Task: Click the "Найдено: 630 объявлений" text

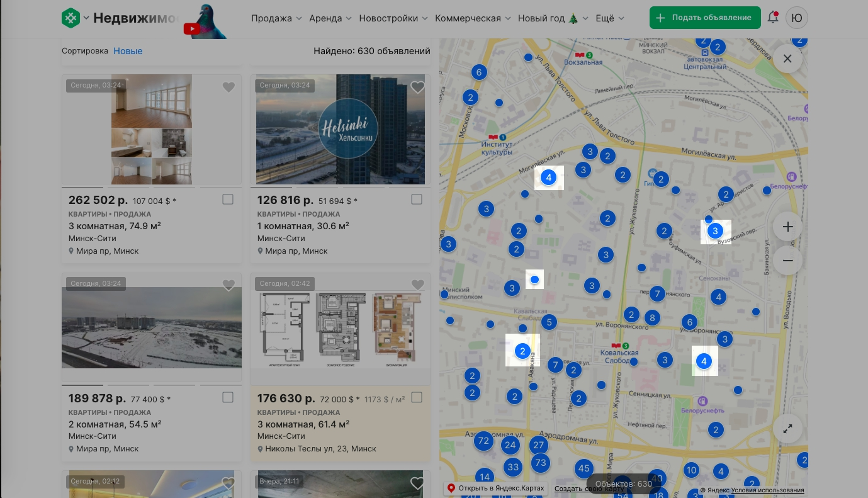Action: tap(372, 51)
